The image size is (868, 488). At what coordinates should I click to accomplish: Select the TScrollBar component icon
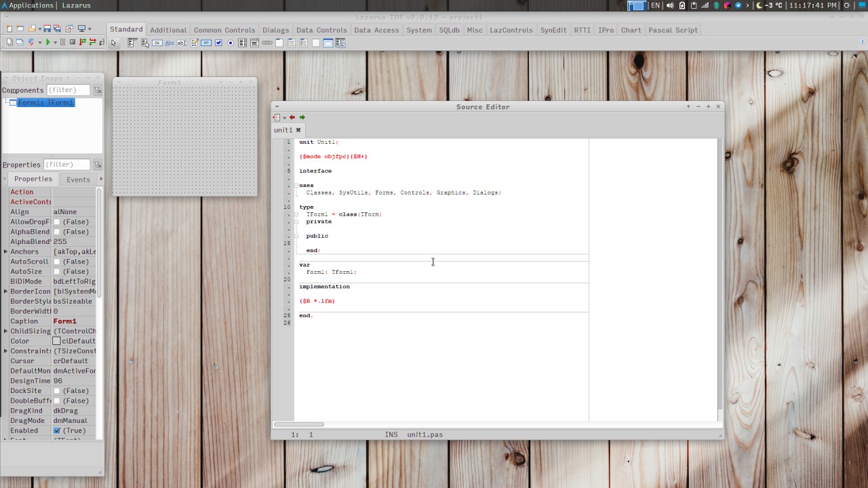(x=267, y=43)
